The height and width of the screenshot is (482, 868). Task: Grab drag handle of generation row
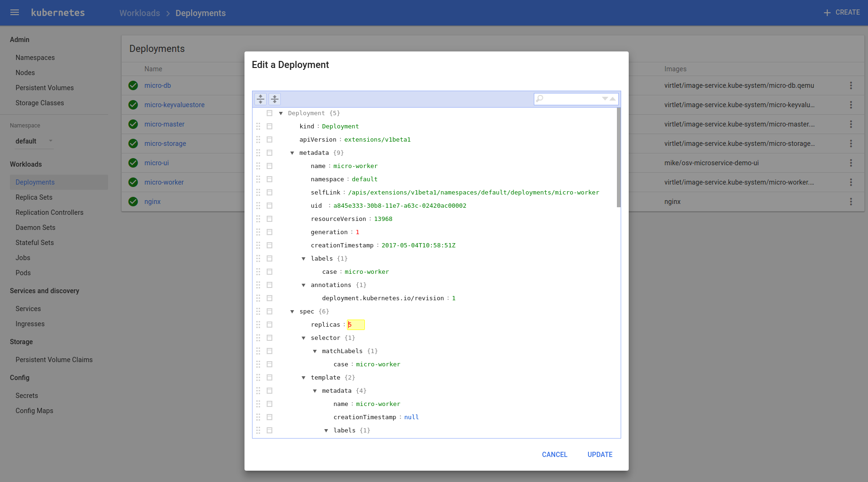pos(258,232)
